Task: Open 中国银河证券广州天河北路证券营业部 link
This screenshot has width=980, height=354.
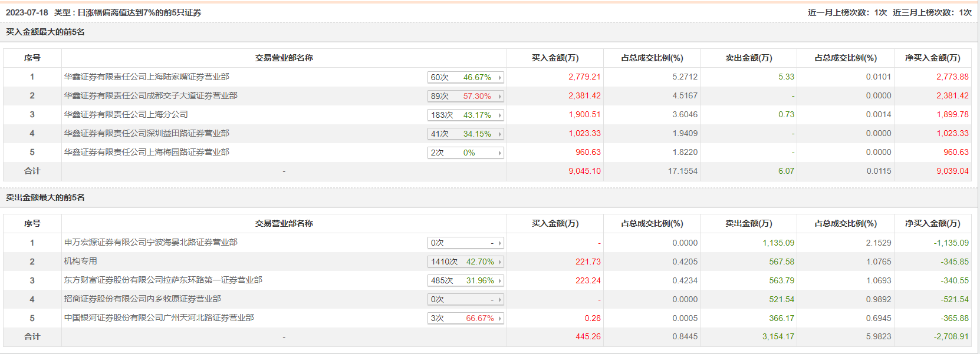Action: (x=159, y=317)
